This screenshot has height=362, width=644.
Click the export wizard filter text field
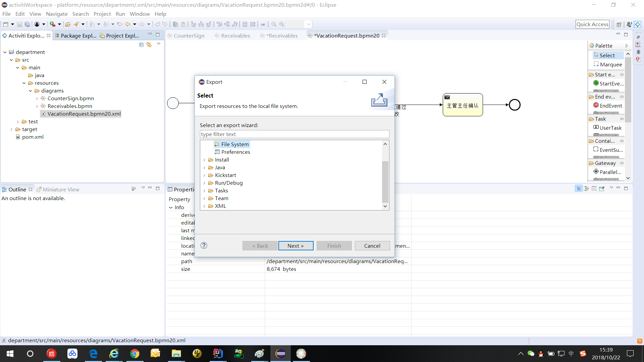tap(294, 134)
